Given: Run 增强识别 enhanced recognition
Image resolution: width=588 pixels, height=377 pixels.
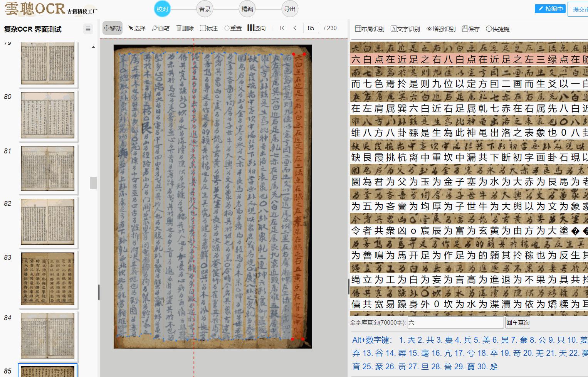Looking at the screenshot, I should 441,29.
